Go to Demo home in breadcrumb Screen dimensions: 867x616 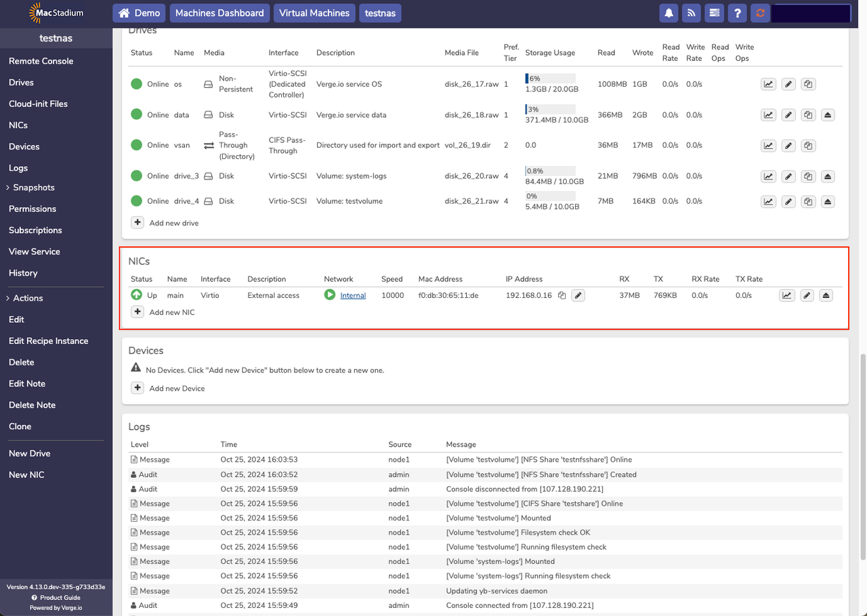coord(140,13)
